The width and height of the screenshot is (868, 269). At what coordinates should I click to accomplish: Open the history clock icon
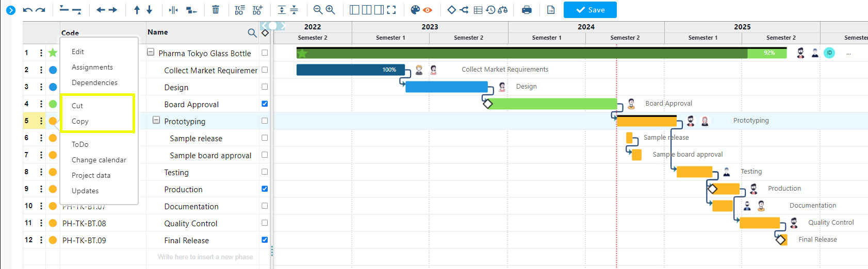pyautogui.click(x=490, y=10)
